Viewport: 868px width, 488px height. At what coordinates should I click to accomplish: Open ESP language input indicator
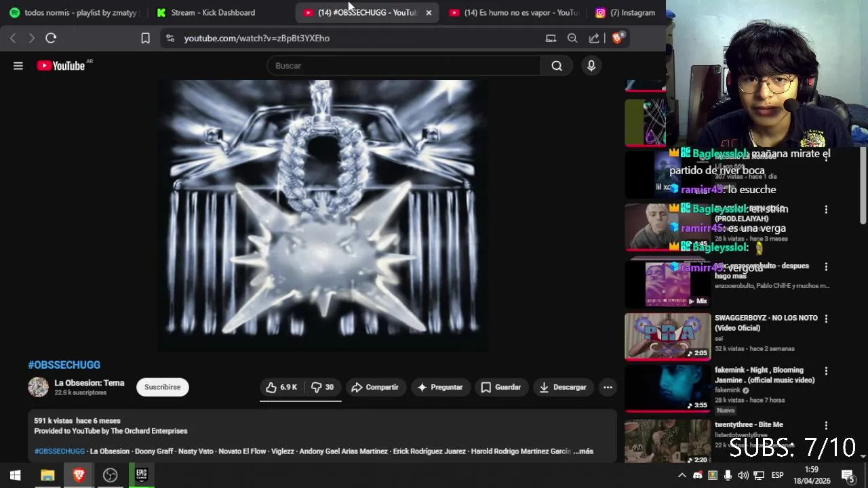777,475
